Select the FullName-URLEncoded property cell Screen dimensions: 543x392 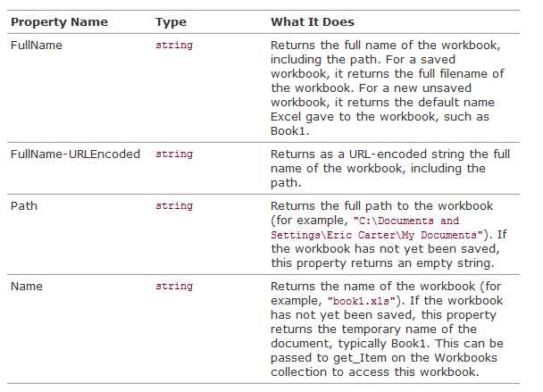(76, 154)
